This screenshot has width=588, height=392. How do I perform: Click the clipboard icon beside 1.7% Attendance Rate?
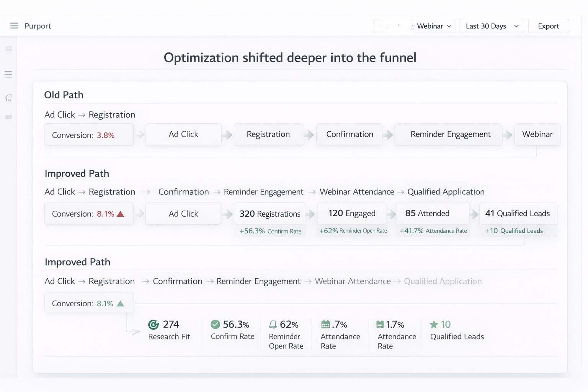point(380,325)
